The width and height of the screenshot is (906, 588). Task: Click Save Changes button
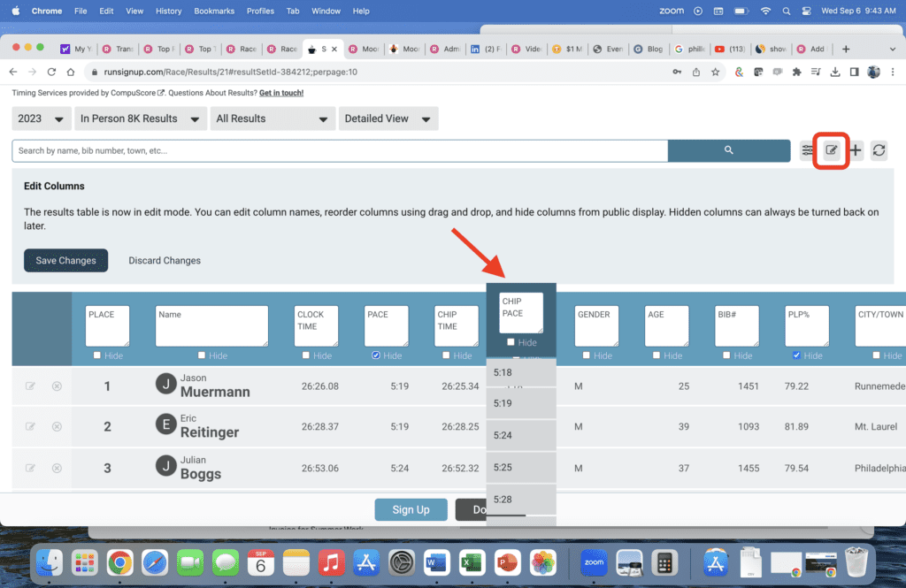click(65, 261)
